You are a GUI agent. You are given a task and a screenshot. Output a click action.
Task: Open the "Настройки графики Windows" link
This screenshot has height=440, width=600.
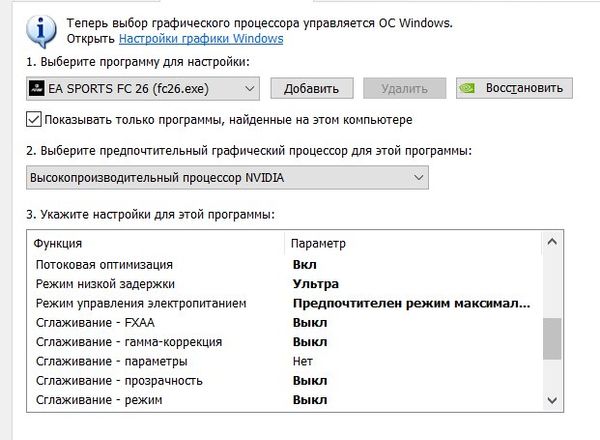(x=201, y=39)
